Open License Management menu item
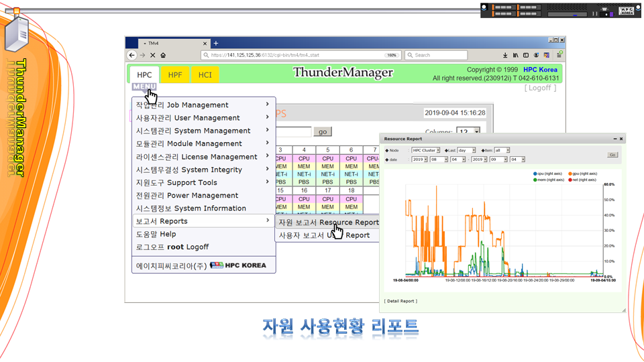Screen dimensions: 644x362 coord(203,157)
